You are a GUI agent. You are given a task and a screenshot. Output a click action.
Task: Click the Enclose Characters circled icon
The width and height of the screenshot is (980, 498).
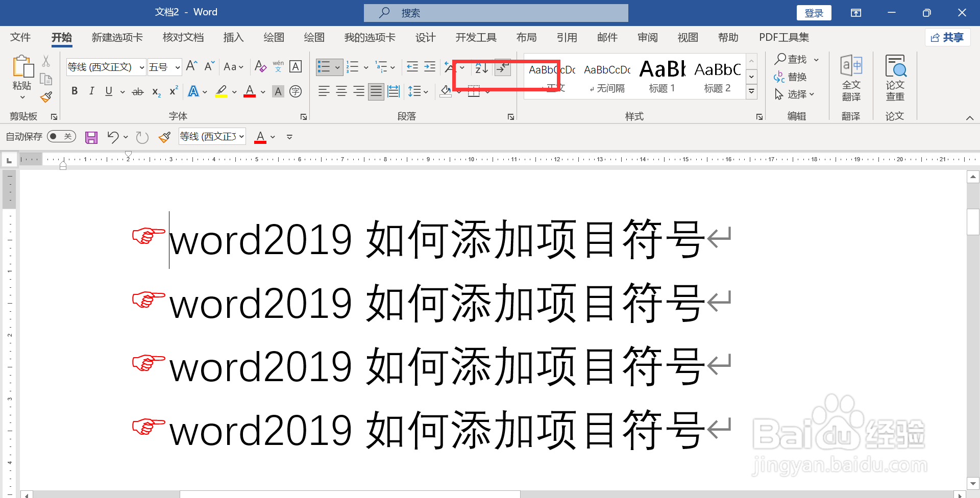point(296,92)
